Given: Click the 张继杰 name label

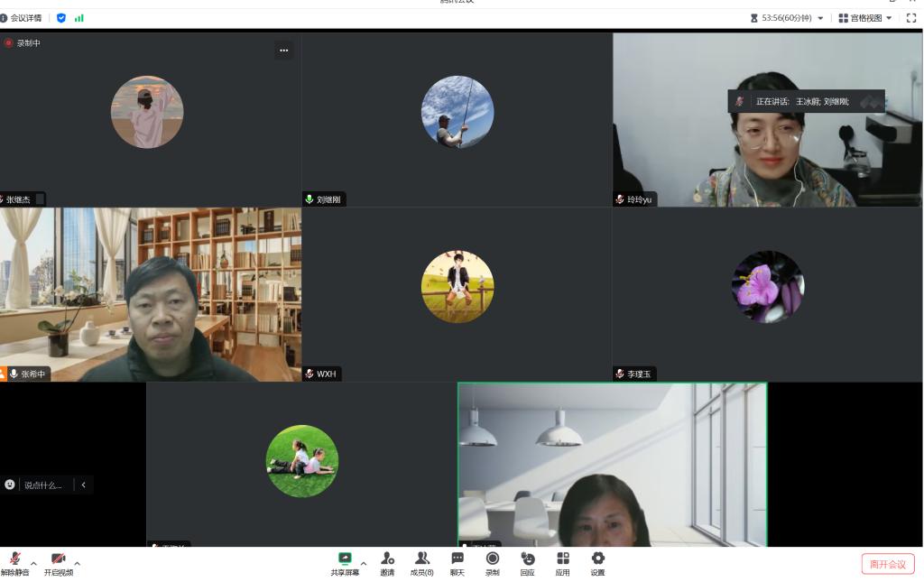Looking at the screenshot, I should [18, 199].
